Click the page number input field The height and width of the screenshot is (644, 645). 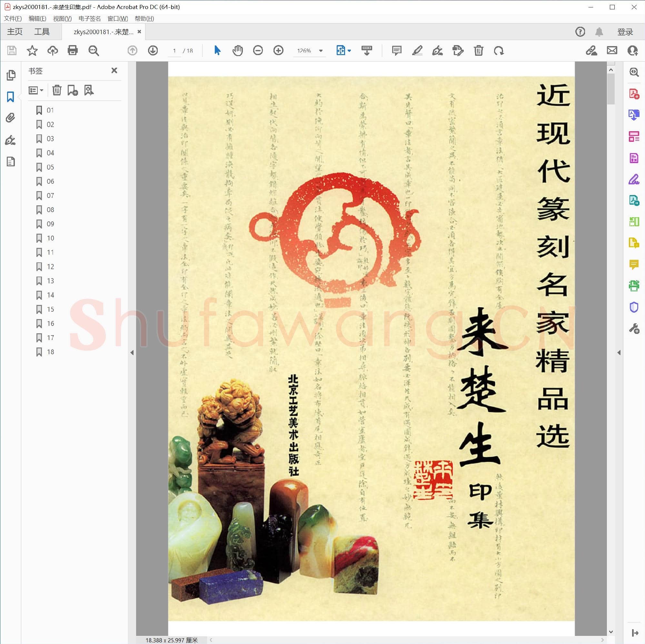[174, 51]
